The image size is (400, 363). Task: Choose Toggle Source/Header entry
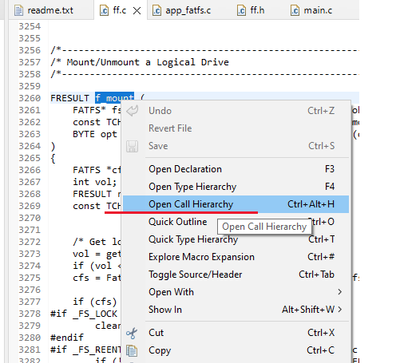[x=236, y=275]
